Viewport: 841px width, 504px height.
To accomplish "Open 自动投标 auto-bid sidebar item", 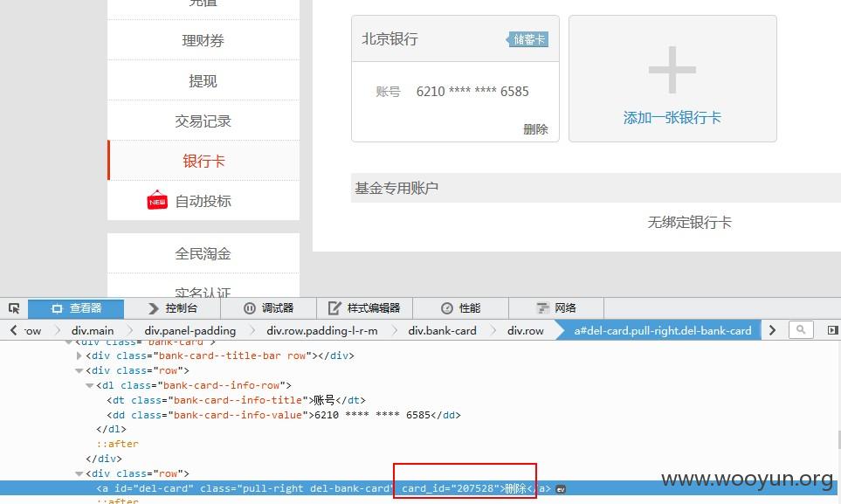I will (203, 201).
